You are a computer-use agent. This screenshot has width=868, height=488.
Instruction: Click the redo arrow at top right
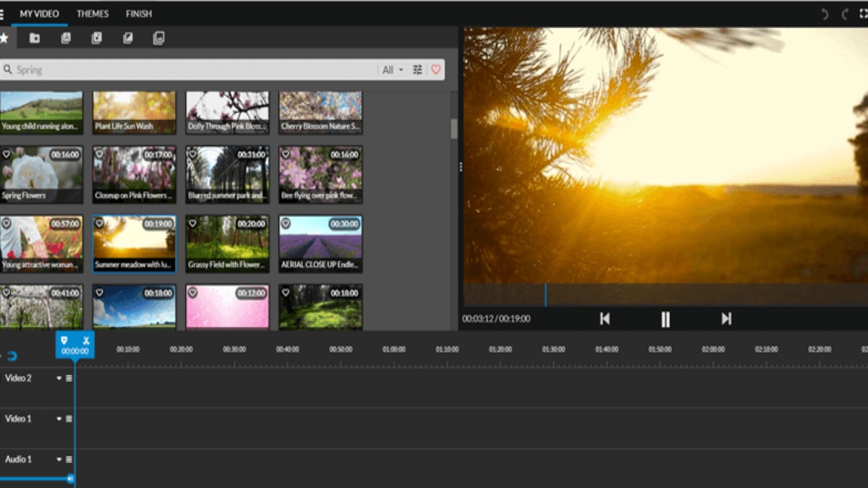845,14
